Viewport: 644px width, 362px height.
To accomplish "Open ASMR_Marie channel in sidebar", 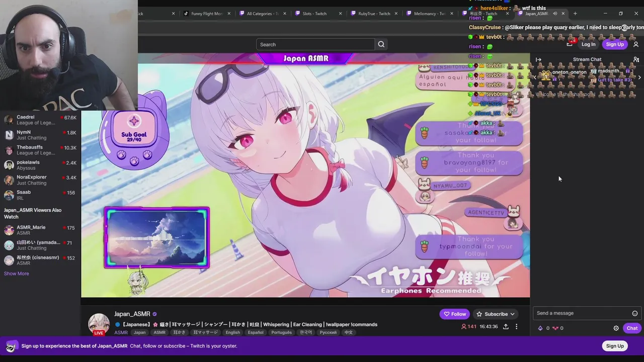I will pyautogui.click(x=40, y=230).
